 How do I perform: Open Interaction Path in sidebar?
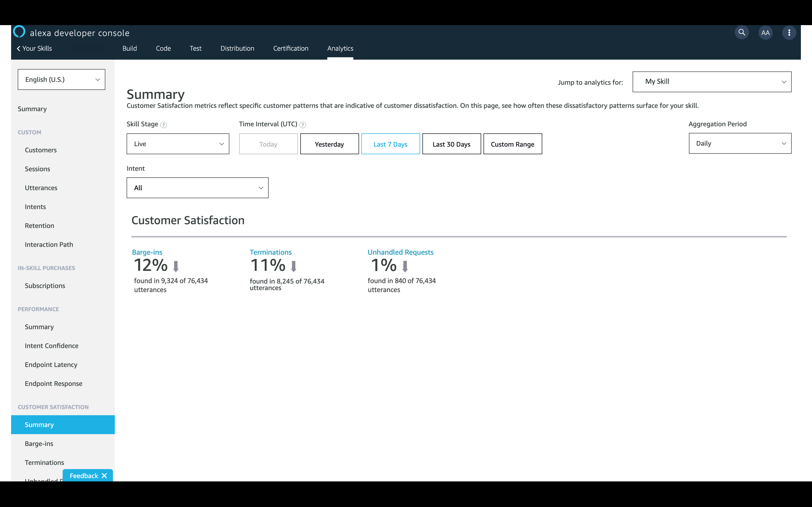click(x=49, y=244)
